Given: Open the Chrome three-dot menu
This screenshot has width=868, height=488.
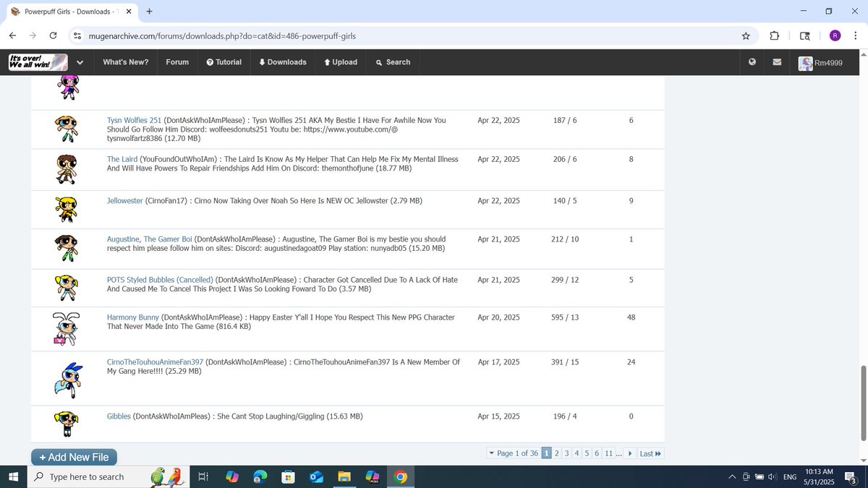Looking at the screenshot, I should [x=856, y=35].
